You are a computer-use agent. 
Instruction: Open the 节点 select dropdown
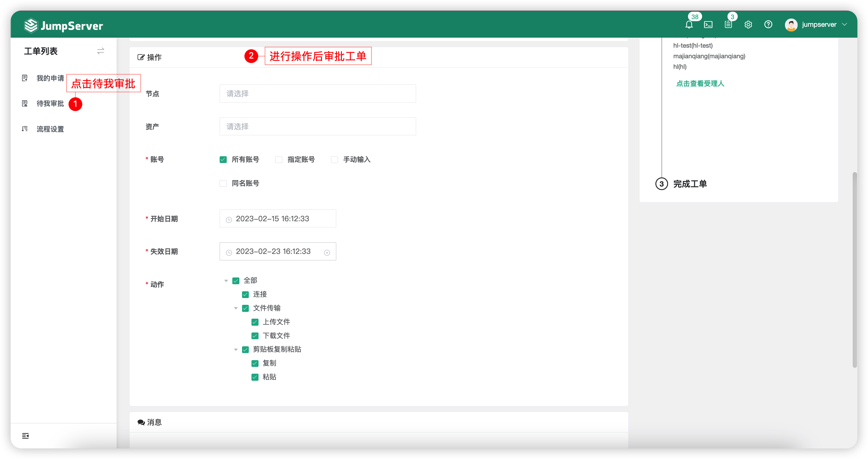click(x=317, y=94)
